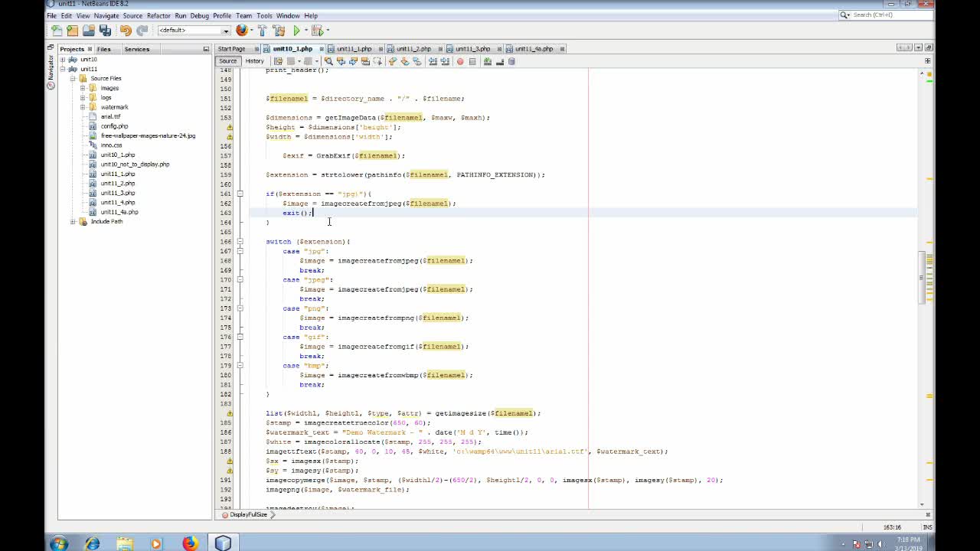
Task: Click the Next Bookmark icon
Action: [x=405, y=61]
